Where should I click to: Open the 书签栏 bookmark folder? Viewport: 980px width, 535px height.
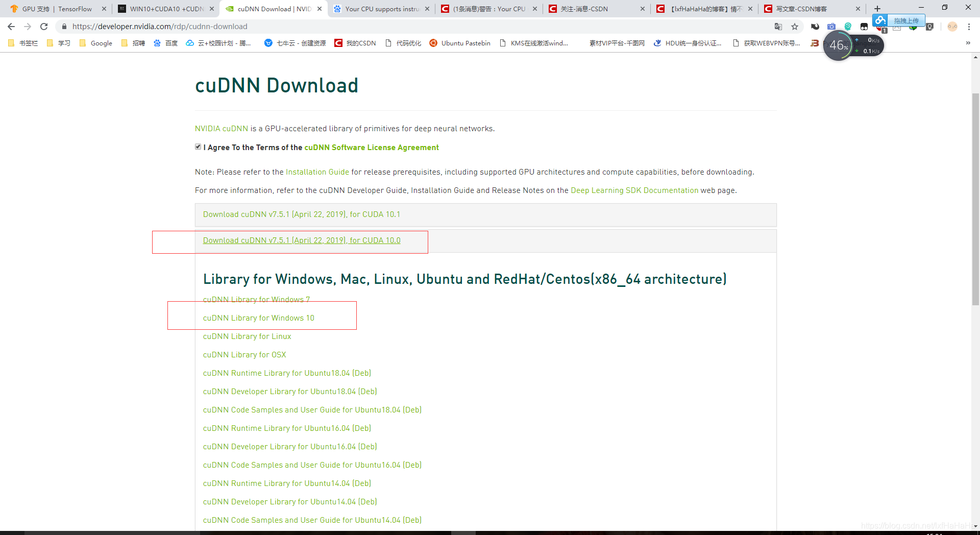pyautogui.click(x=23, y=43)
